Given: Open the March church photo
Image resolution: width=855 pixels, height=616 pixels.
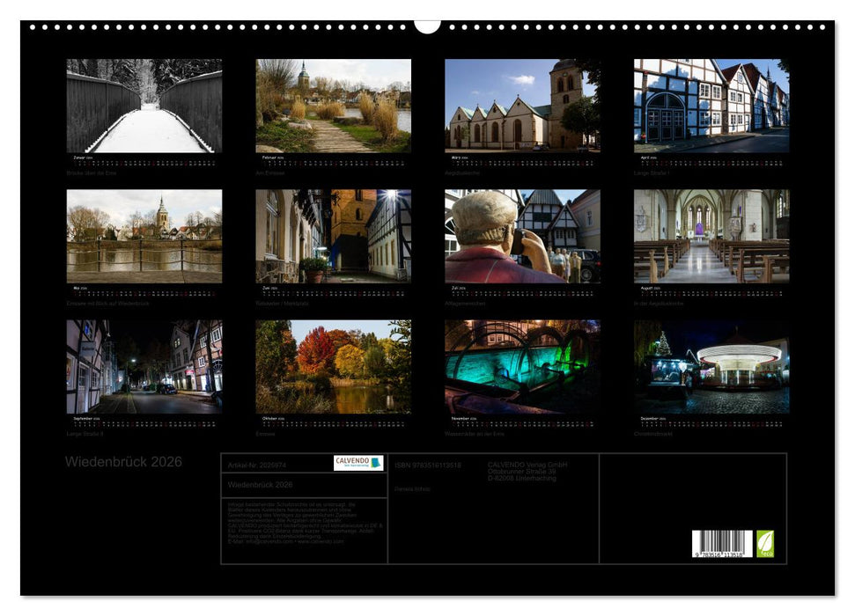Looking at the screenshot, I should 522,106.
